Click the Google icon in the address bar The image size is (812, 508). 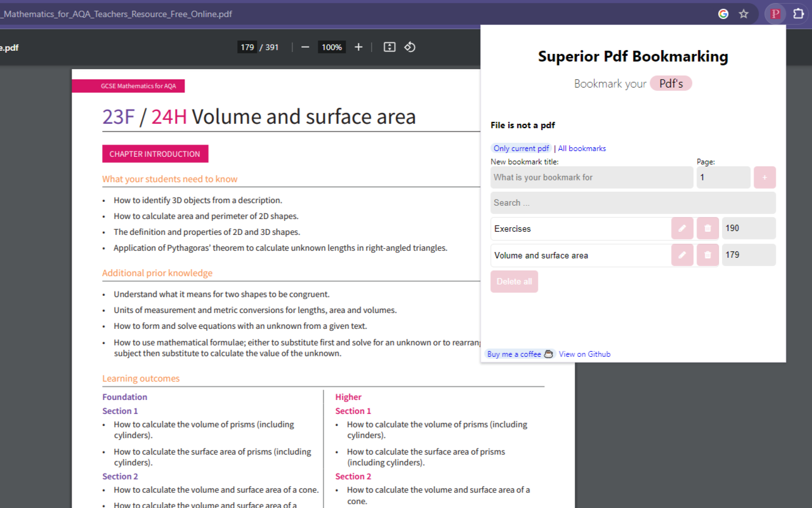pyautogui.click(x=723, y=13)
